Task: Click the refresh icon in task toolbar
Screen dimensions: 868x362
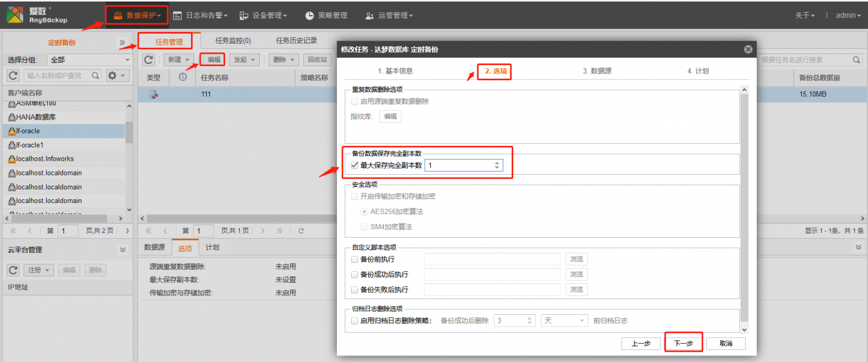Action: pyautogui.click(x=149, y=60)
